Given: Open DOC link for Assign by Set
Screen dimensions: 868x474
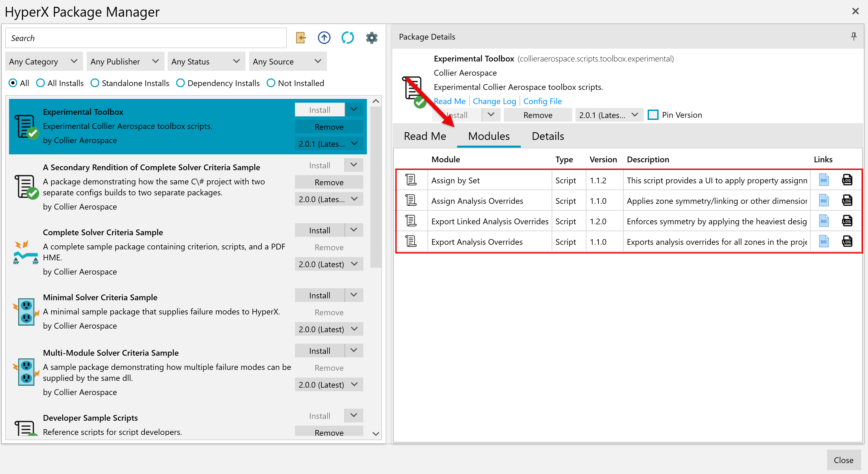Looking at the screenshot, I should 824,180.
